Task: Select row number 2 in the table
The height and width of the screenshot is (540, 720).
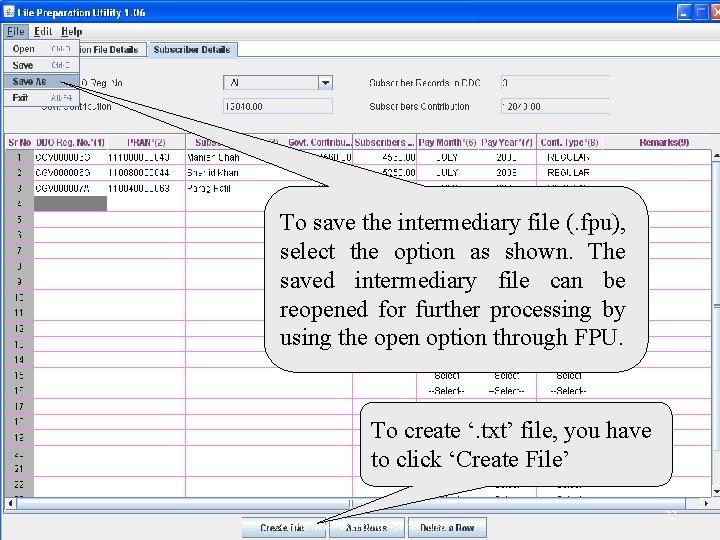Action: [x=19, y=173]
